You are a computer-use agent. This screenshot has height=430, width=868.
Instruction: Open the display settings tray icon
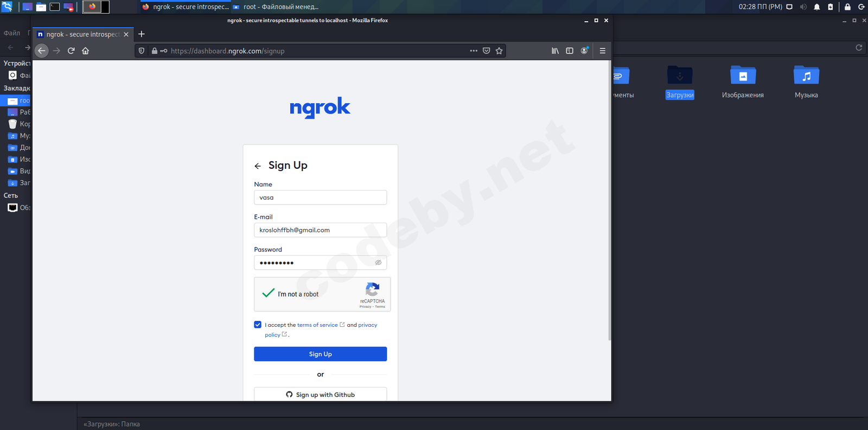(x=789, y=7)
